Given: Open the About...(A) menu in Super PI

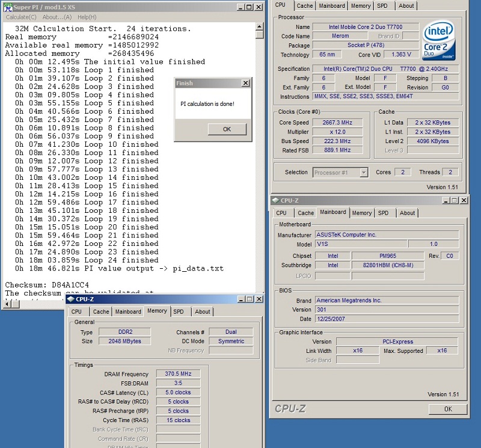Looking at the screenshot, I should tap(57, 17).
